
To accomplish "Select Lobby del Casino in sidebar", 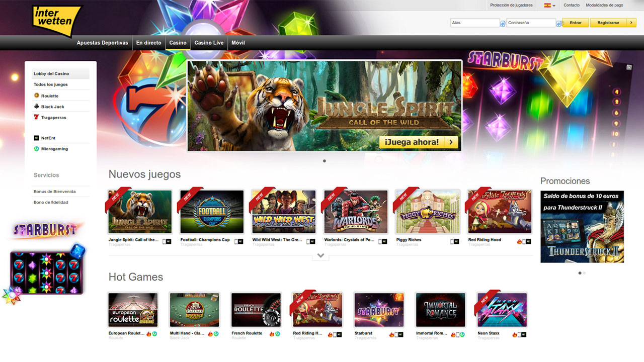I will (x=60, y=74).
